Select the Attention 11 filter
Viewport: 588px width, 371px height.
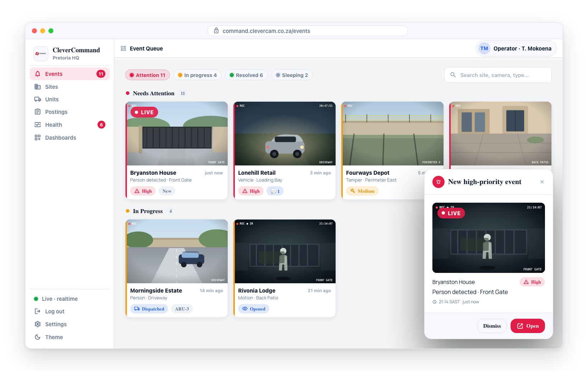147,75
